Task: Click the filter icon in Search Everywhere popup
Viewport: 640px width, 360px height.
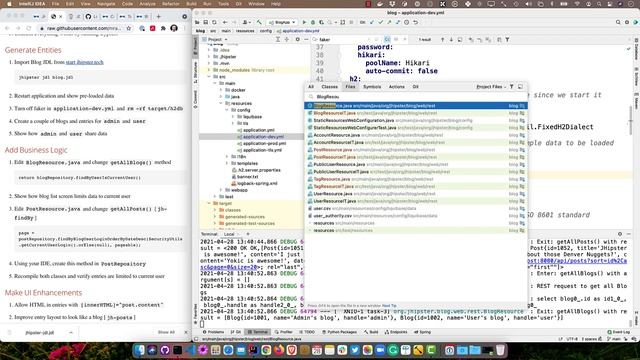Action: coord(511,87)
